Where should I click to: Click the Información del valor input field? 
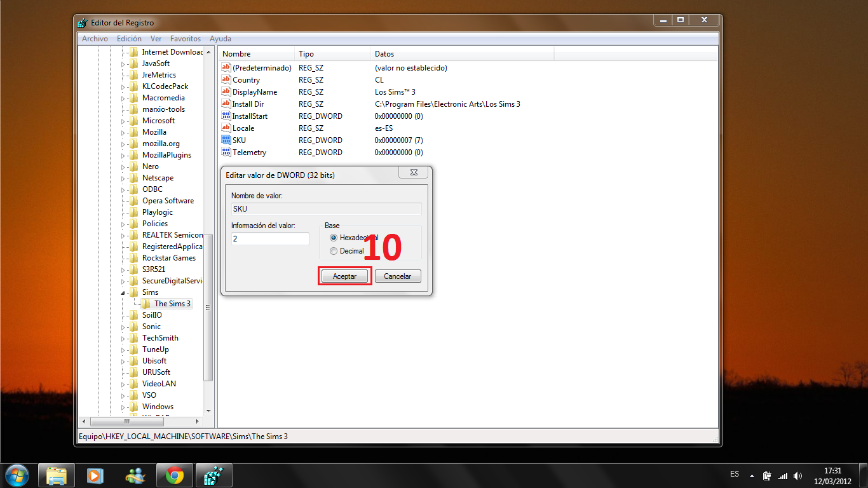pyautogui.click(x=270, y=239)
